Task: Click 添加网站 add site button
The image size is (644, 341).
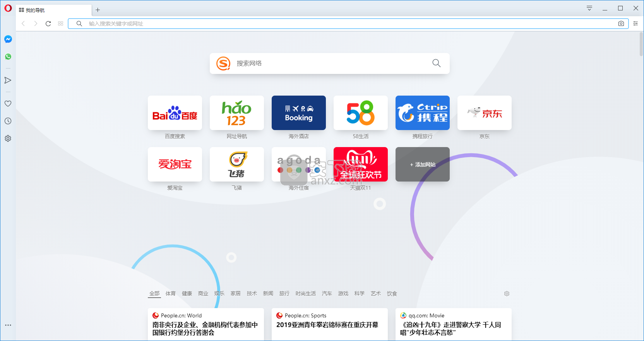Action: (423, 164)
